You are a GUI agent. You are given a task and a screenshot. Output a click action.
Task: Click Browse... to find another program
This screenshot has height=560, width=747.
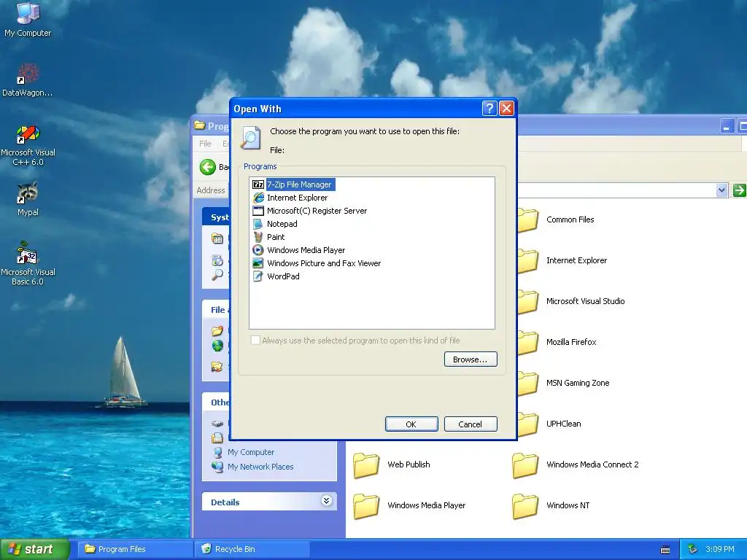pyautogui.click(x=471, y=359)
